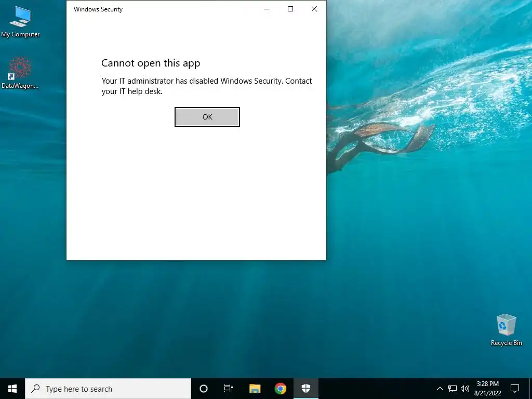Show hidden system tray icons
The image size is (532, 399).
(440, 389)
